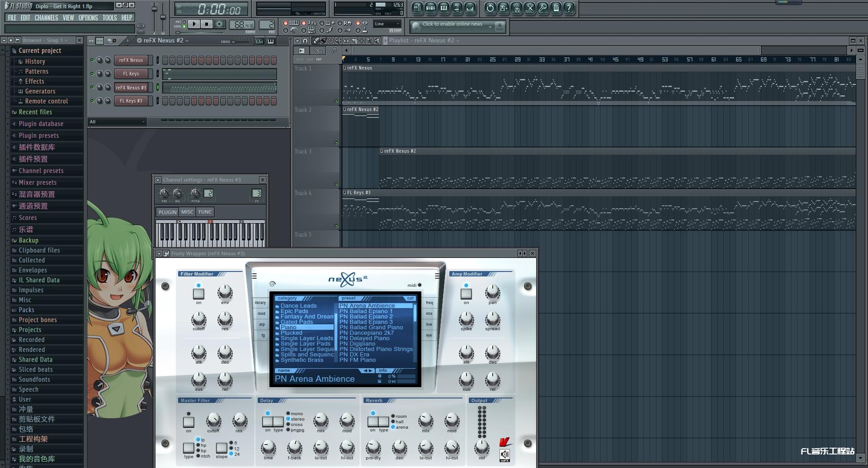Open project info document icon
This screenshot has height=468, width=868.
click(556, 8)
